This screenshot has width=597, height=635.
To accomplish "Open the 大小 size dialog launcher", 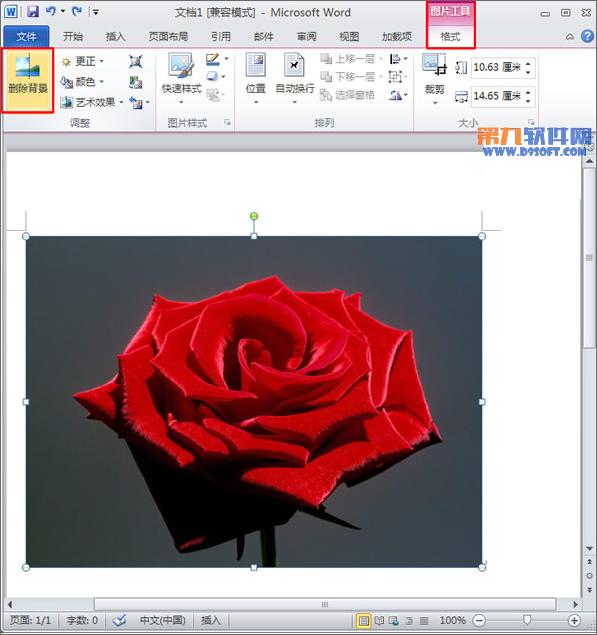I will 531,122.
